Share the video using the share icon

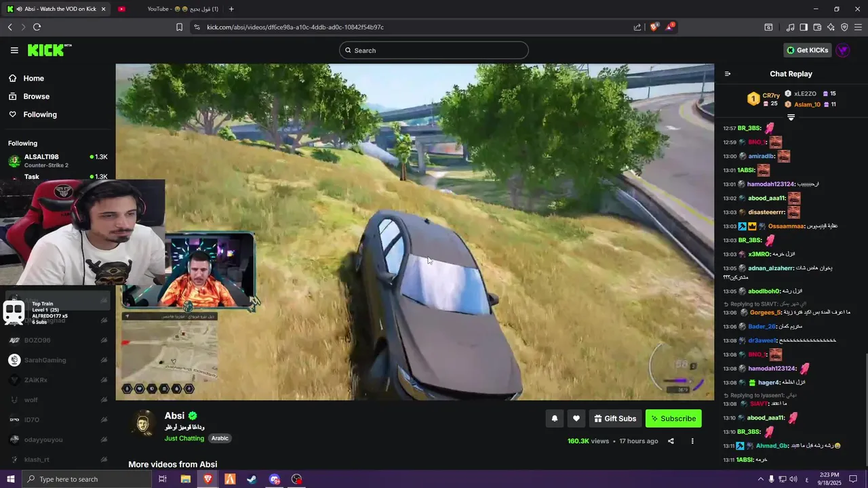coord(671,441)
